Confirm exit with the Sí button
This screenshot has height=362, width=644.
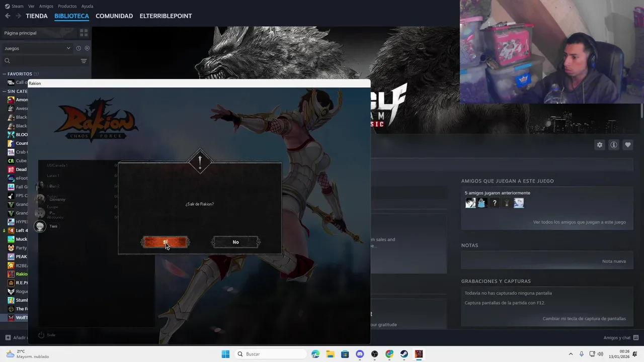pyautogui.click(x=165, y=242)
